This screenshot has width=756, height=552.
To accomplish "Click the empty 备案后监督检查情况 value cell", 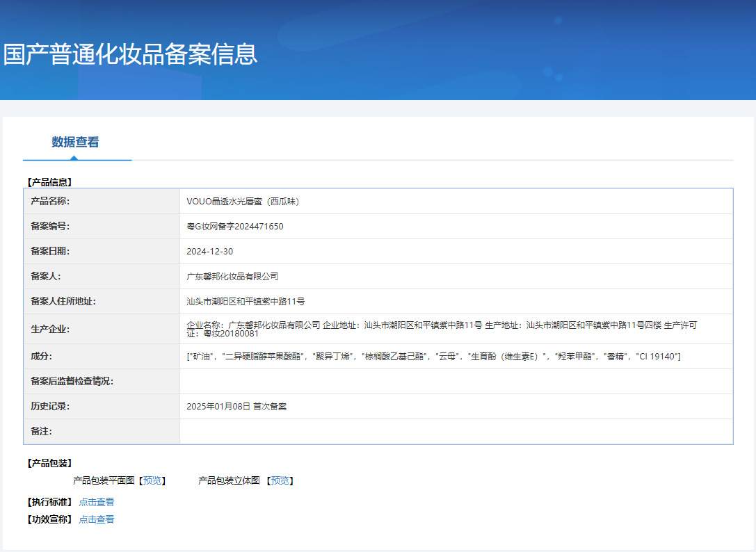I will (456, 382).
